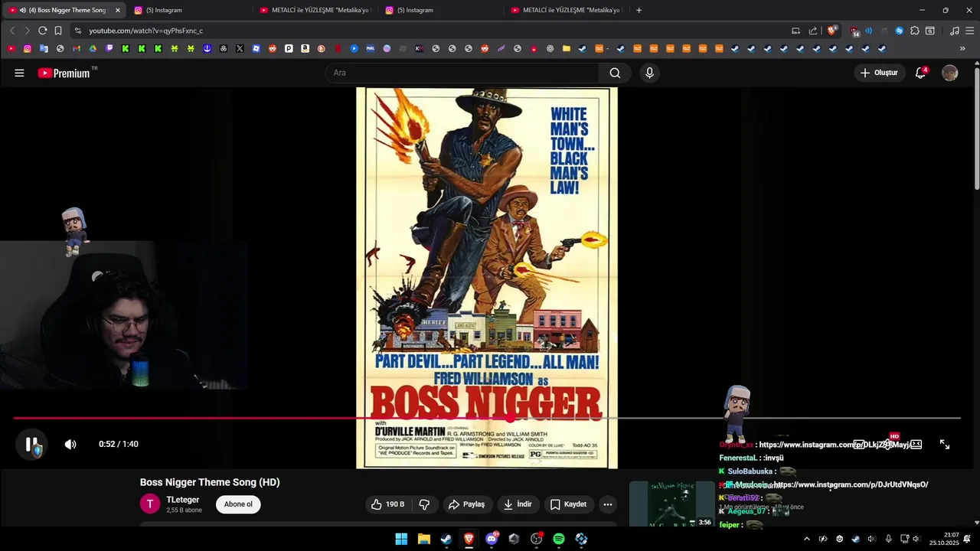Click the YouTube search magnifier button
Image resolution: width=980 pixels, height=551 pixels.
pyautogui.click(x=615, y=73)
